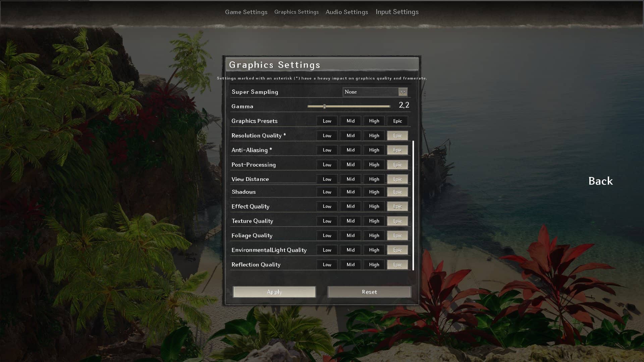Set Post-Processing to Low
The width and height of the screenshot is (644, 362).
tap(327, 165)
